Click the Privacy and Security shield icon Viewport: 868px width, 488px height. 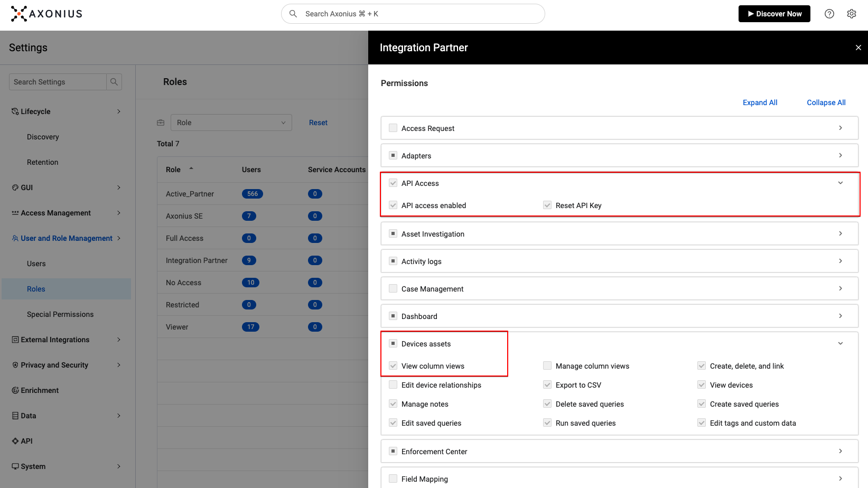coord(15,365)
